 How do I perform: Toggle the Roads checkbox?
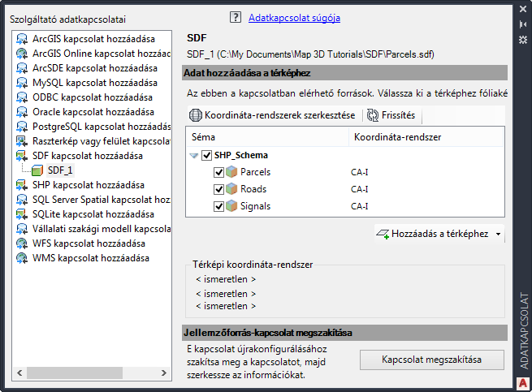pyautogui.click(x=218, y=189)
